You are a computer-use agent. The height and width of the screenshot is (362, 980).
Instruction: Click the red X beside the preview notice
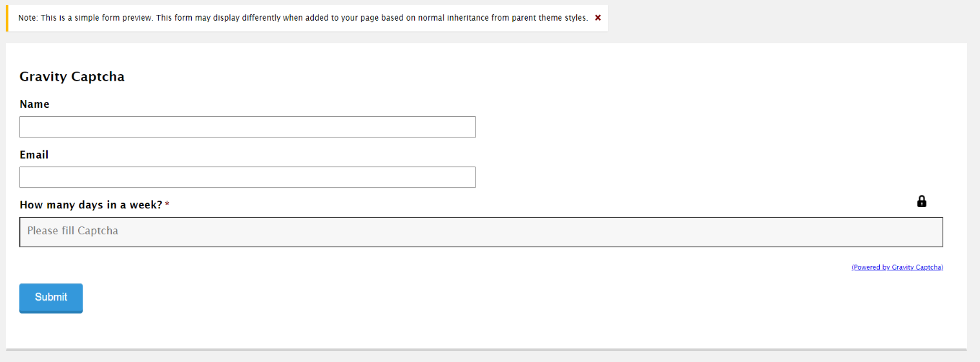(x=598, y=18)
